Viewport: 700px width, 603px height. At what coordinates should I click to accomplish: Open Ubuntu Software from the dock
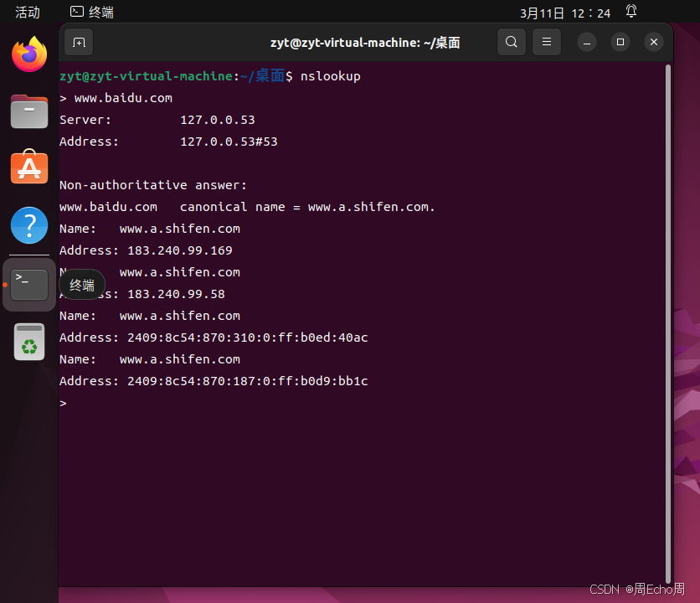pyautogui.click(x=29, y=167)
